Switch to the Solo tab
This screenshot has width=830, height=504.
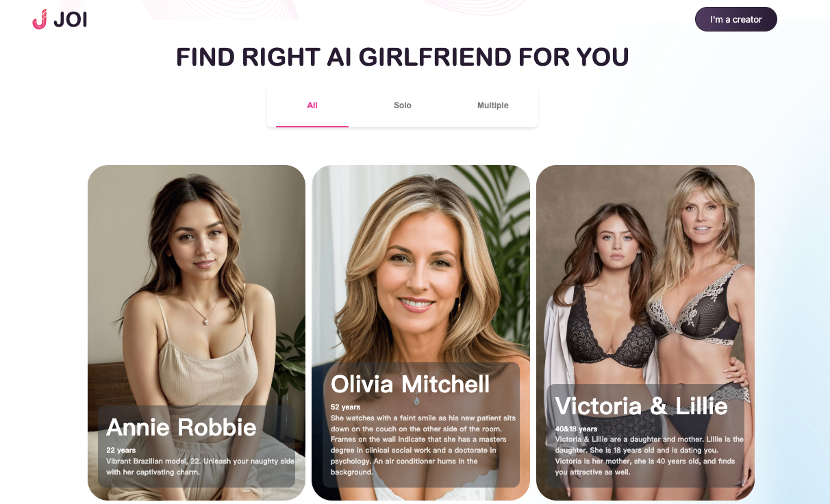pos(403,105)
